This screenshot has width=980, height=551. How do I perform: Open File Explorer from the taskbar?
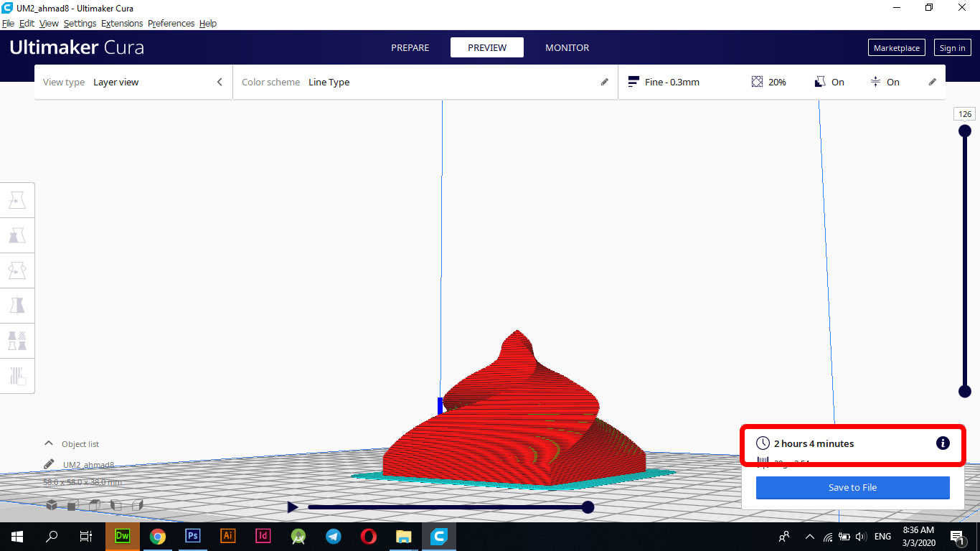[x=404, y=536]
